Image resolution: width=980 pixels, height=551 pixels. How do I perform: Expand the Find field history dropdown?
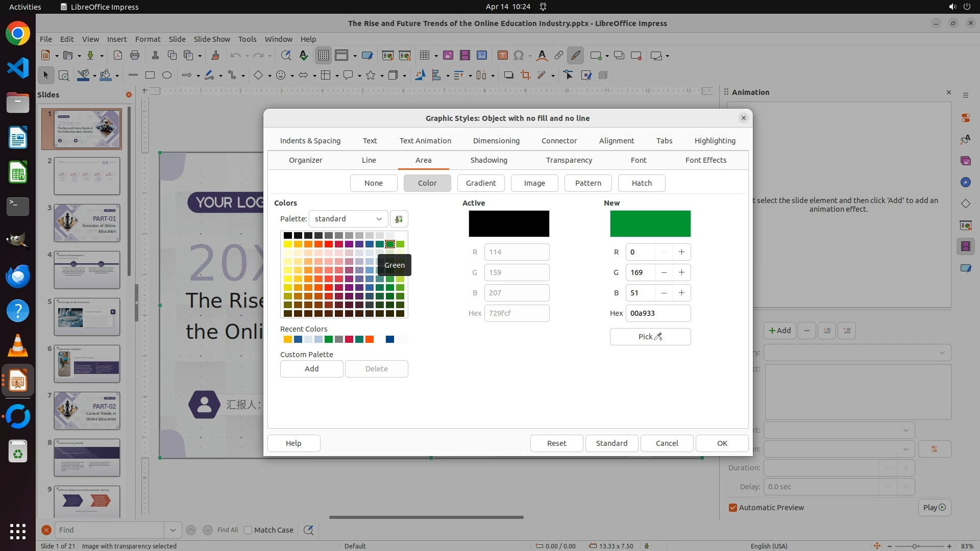(173, 530)
